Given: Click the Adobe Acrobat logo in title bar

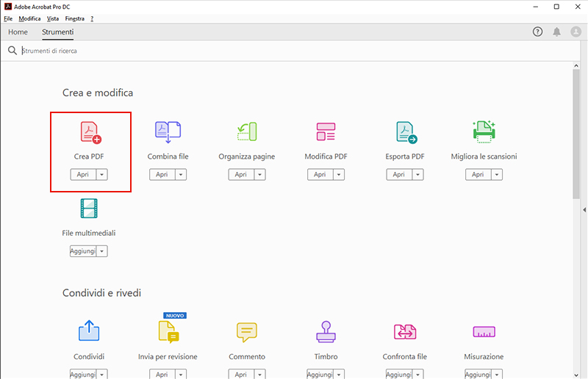Looking at the screenshot, I should 7,7.
